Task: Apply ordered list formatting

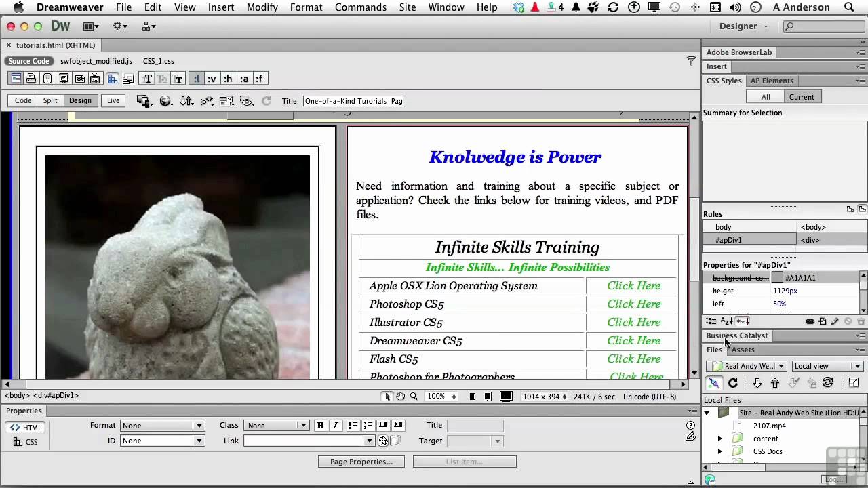Action: [x=368, y=426]
